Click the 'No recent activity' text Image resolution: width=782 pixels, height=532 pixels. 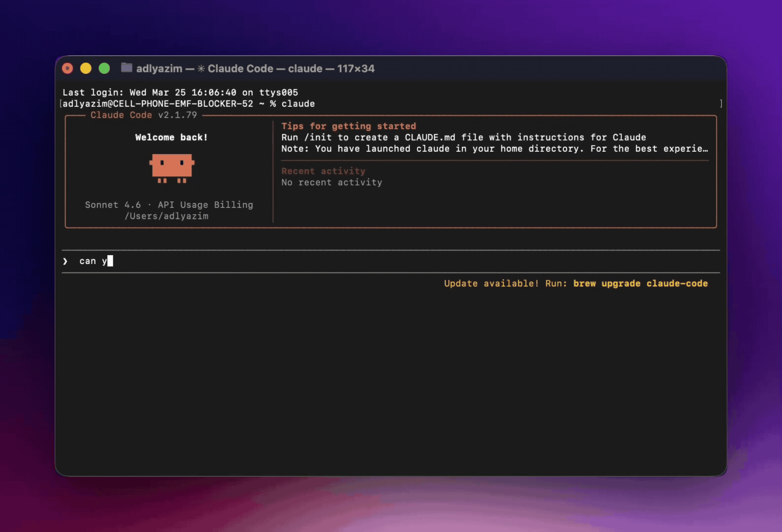(331, 182)
